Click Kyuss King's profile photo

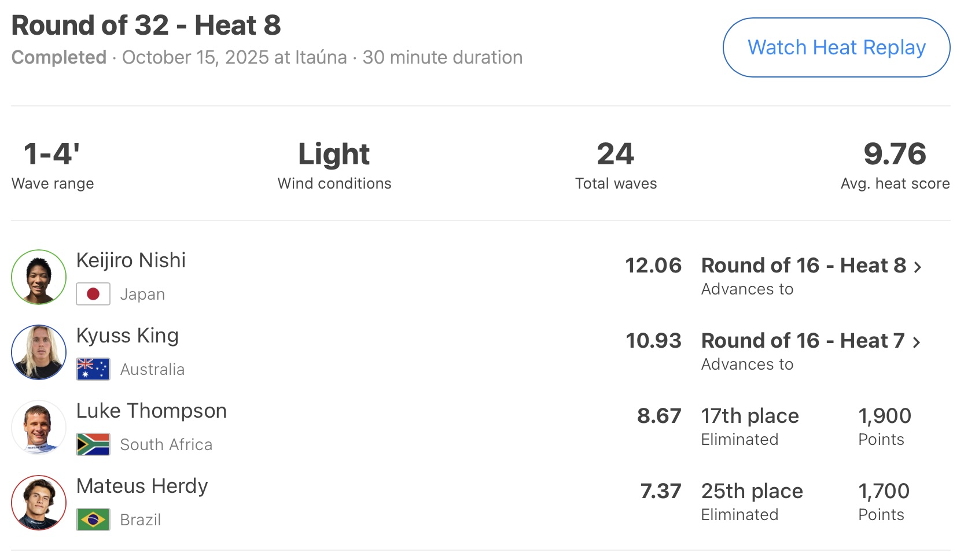tap(39, 352)
